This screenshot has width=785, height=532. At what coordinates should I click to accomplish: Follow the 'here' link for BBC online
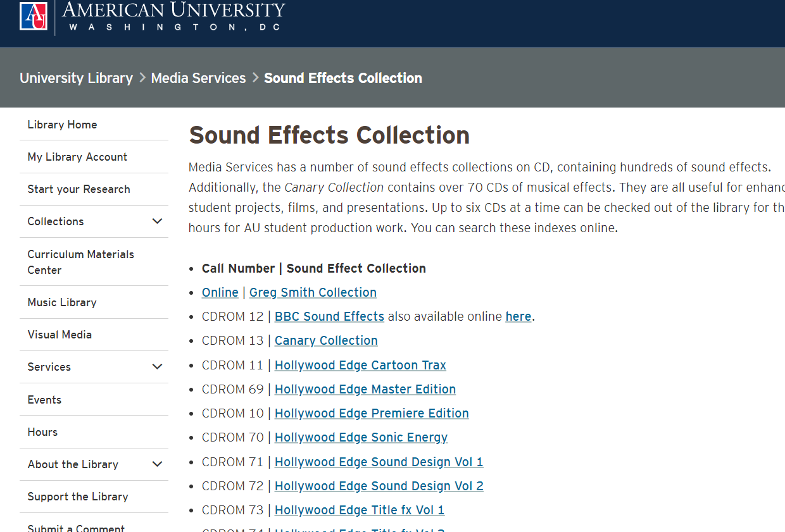[x=518, y=316]
